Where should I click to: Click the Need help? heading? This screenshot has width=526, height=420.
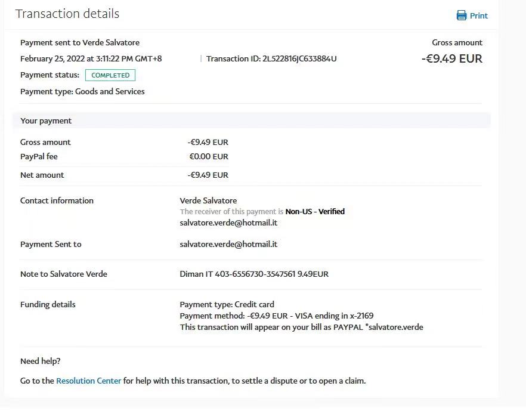[40, 361]
